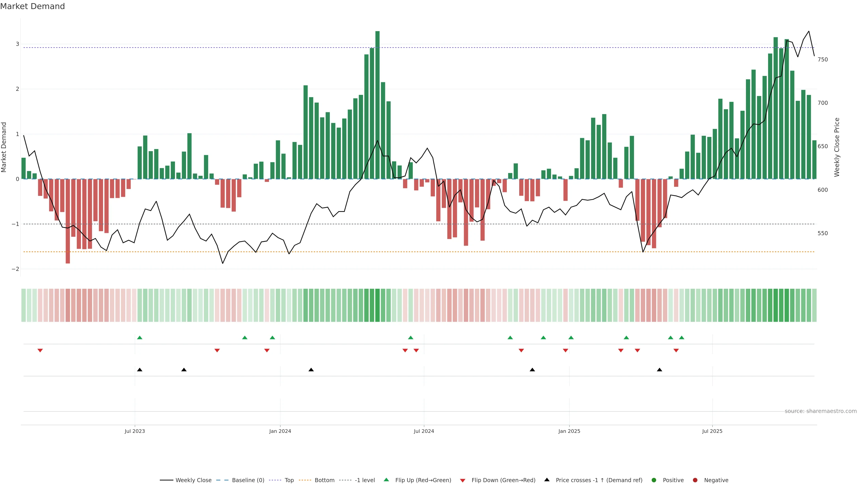Viewport: 868px width, 488px height.
Task: Click the black Price crosses -1 legend triangle
Action: [547, 480]
